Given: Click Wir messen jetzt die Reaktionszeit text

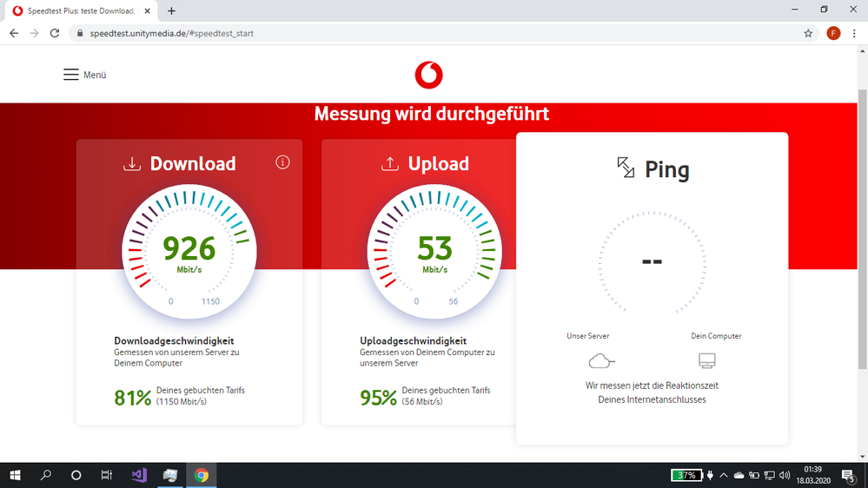Looking at the screenshot, I should pyautogui.click(x=653, y=386).
